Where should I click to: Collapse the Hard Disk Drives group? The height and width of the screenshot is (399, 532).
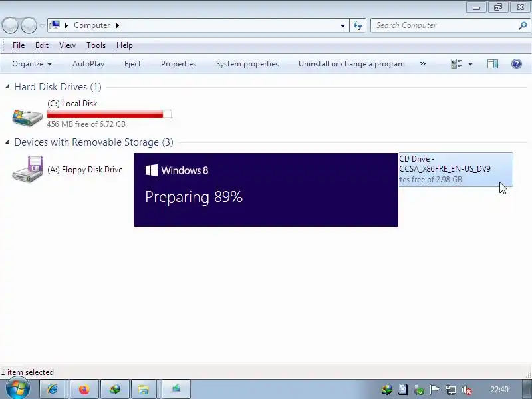(7, 87)
